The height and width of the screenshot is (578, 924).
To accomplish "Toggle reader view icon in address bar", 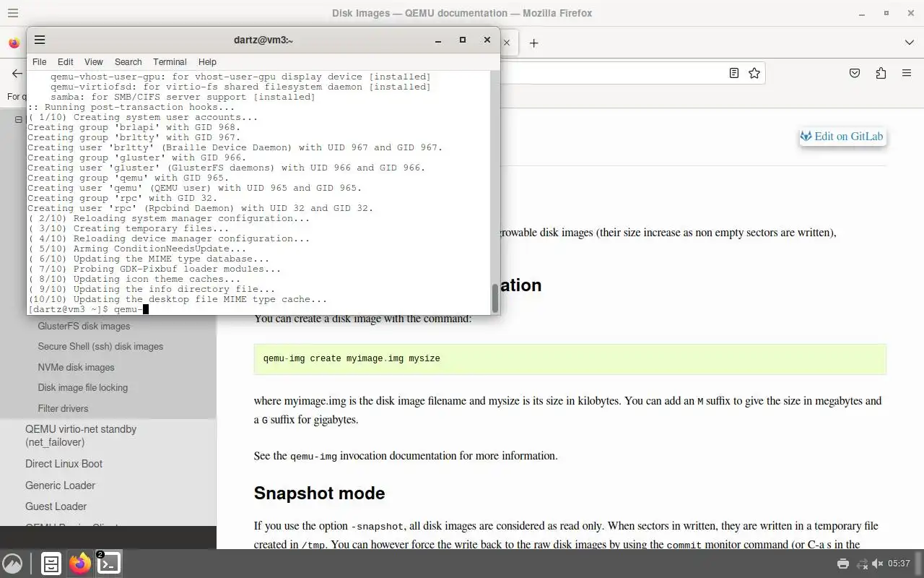I will 733,73.
